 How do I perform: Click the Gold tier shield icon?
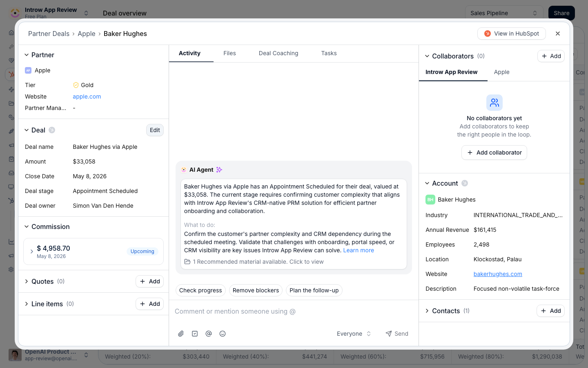coord(76,85)
